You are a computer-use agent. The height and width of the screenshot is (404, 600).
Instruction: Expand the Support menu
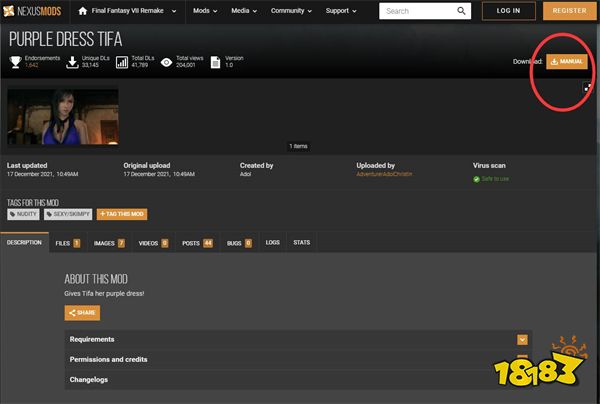tap(341, 11)
